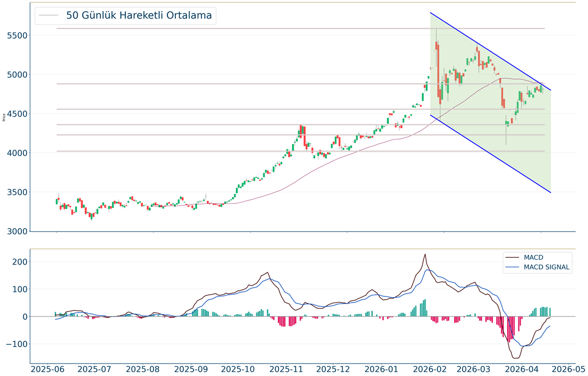Select the 2025-09 date label on x-axis

coord(192,369)
